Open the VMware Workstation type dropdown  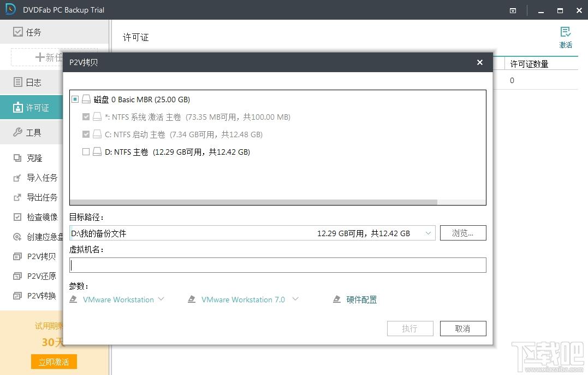[x=161, y=299]
